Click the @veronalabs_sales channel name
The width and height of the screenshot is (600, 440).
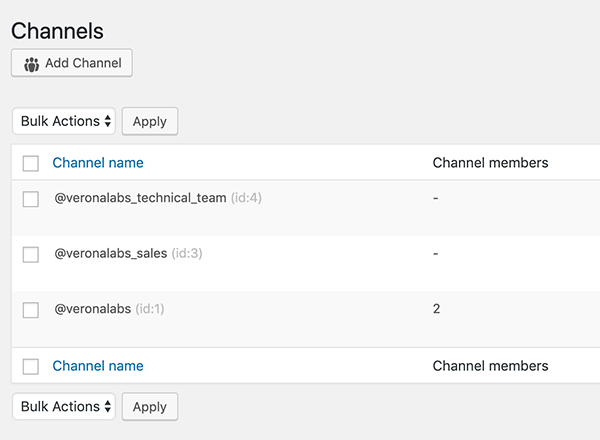coord(110,254)
